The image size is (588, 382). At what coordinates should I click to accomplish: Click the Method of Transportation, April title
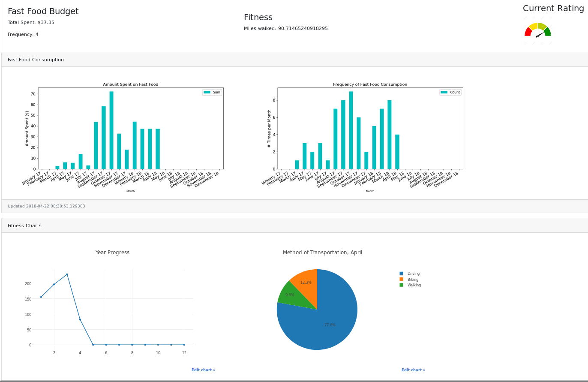[322, 253]
